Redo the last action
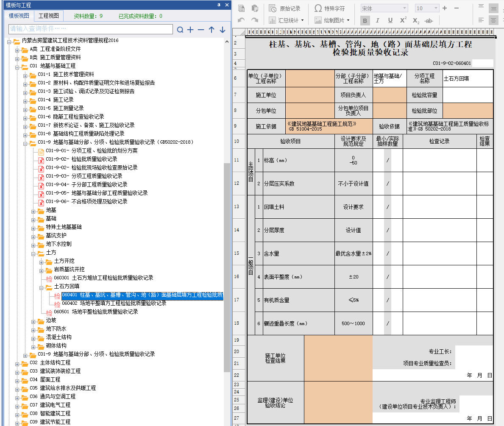Screen dimensions: 504x426 [x=255, y=20]
